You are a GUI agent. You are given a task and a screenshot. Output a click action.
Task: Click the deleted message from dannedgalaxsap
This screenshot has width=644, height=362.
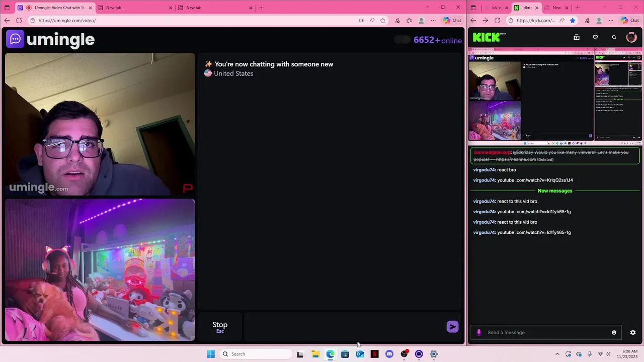click(x=555, y=155)
